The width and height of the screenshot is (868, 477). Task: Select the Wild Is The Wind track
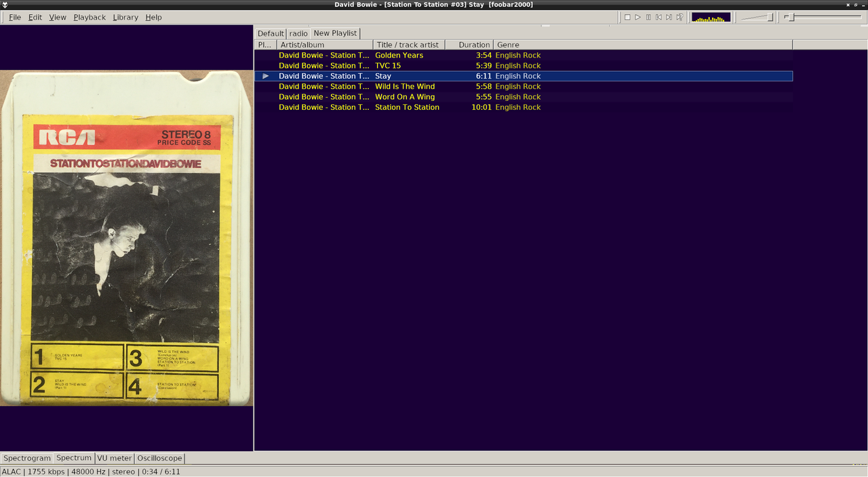524,87
